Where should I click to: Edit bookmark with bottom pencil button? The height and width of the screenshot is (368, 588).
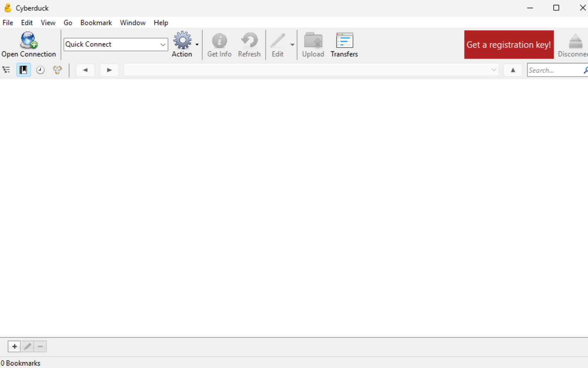pos(27,346)
